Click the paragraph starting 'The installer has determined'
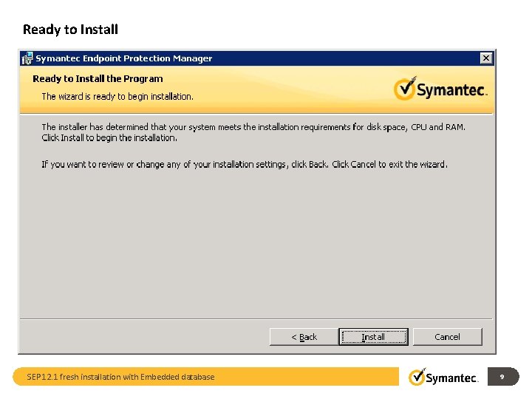 253,132
